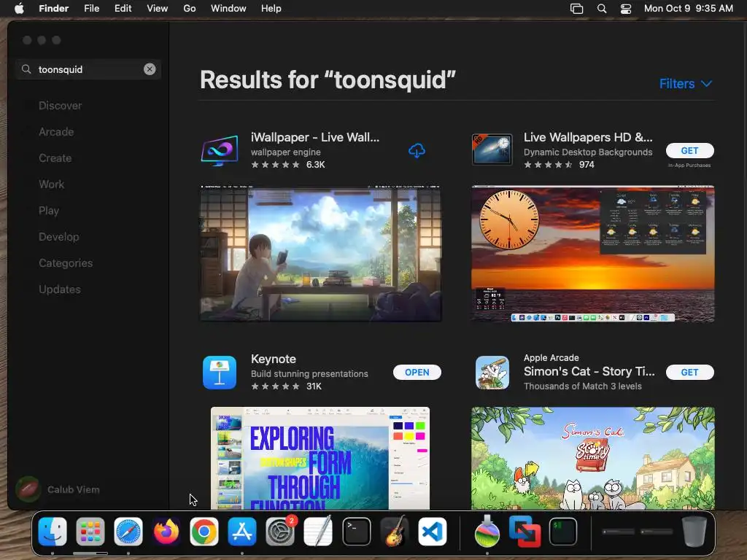Screen dimensions: 747x560
Task: Go to the Arcade section
Action: coord(56,132)
